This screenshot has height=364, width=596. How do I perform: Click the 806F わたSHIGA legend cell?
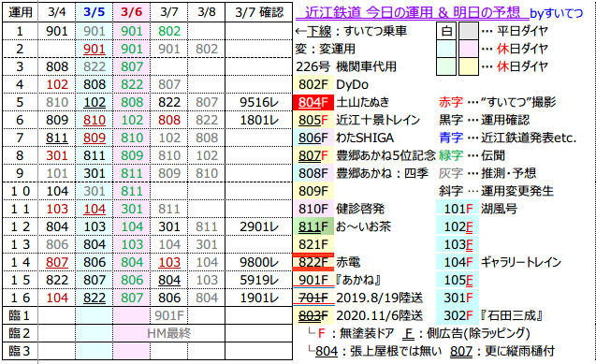click(x=313, y=138)
